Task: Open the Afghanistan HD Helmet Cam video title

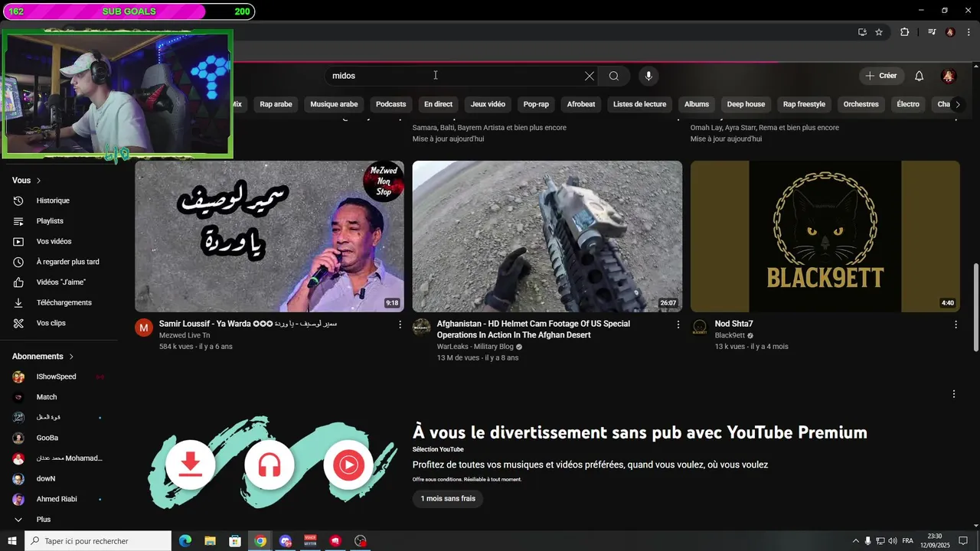Action: tap(534, 329)
